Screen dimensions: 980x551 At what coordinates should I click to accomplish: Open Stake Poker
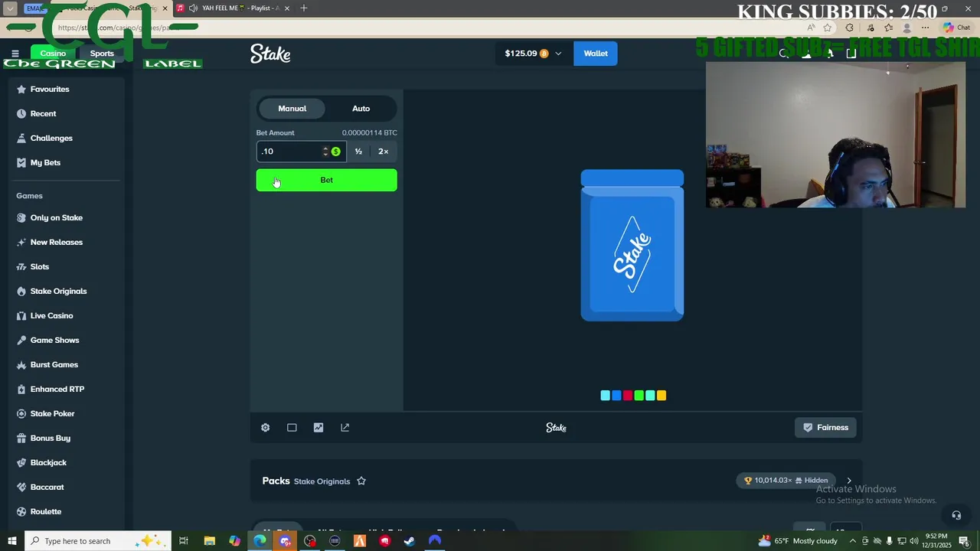pyautogui.click(x=52, y=413)
